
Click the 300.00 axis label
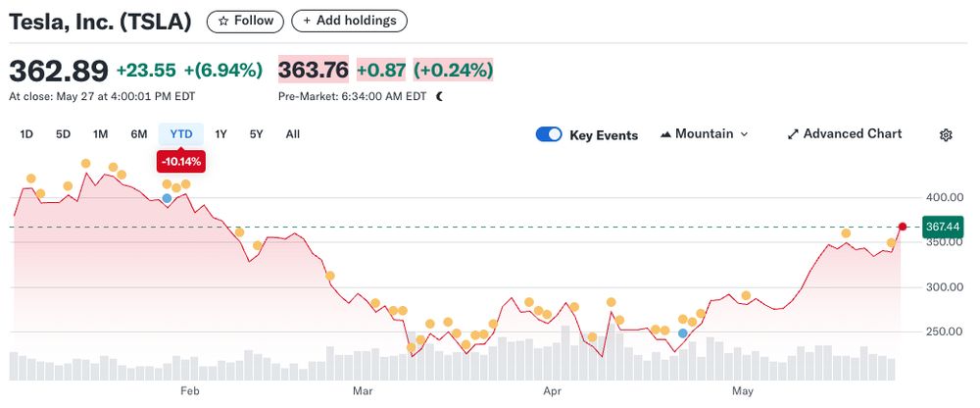click(946, 287)
